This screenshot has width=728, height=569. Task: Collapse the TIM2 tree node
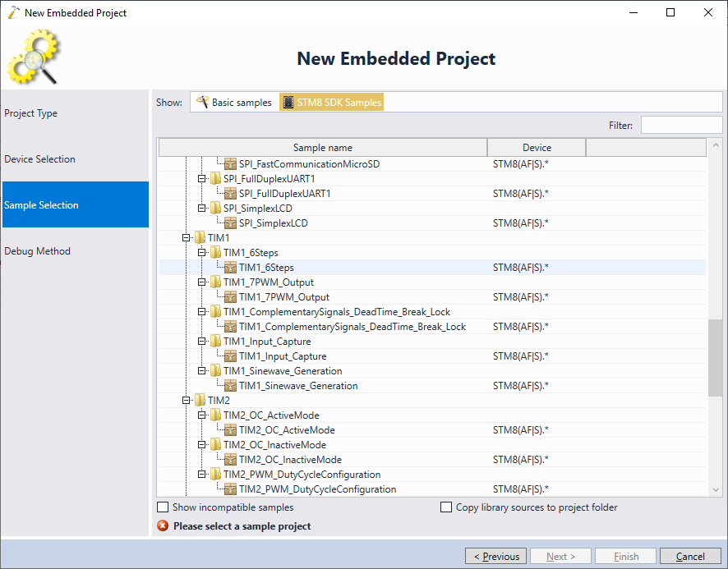[187, 401]
